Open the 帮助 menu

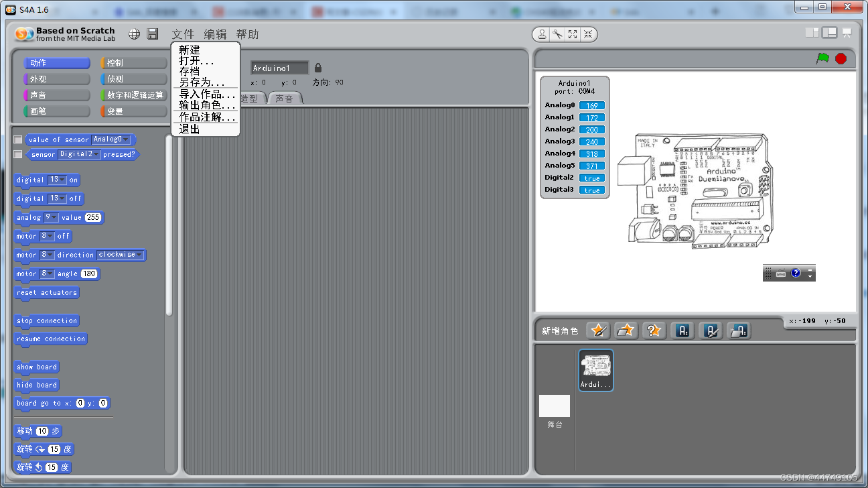pyautogui.click(x=247, y=34)
